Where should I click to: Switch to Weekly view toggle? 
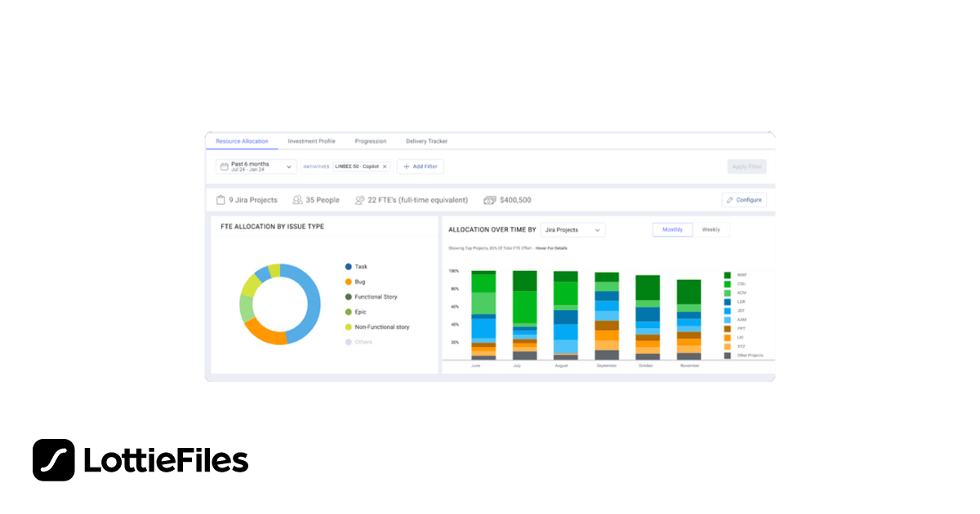[710, 229]
